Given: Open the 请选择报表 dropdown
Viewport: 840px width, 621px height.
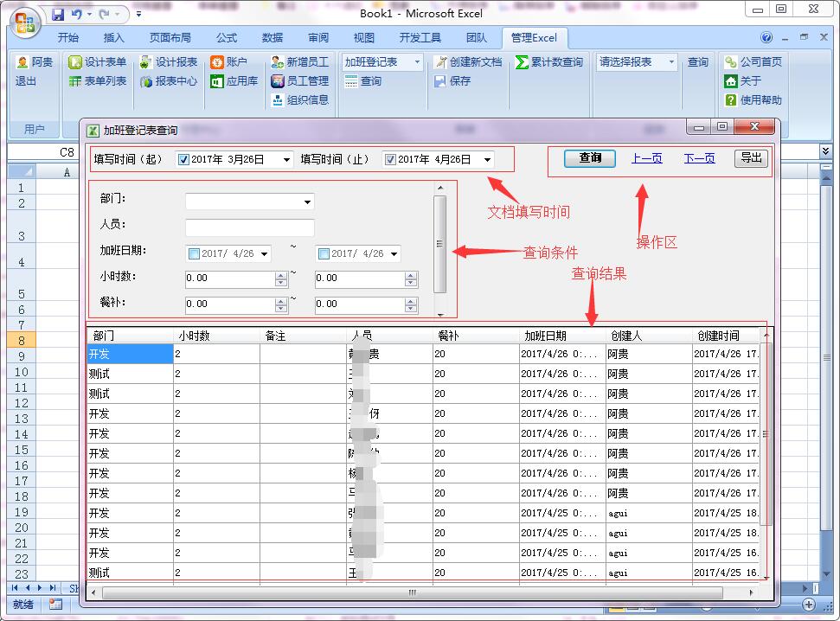Looking at the screenshot, I should click(671, 62).
